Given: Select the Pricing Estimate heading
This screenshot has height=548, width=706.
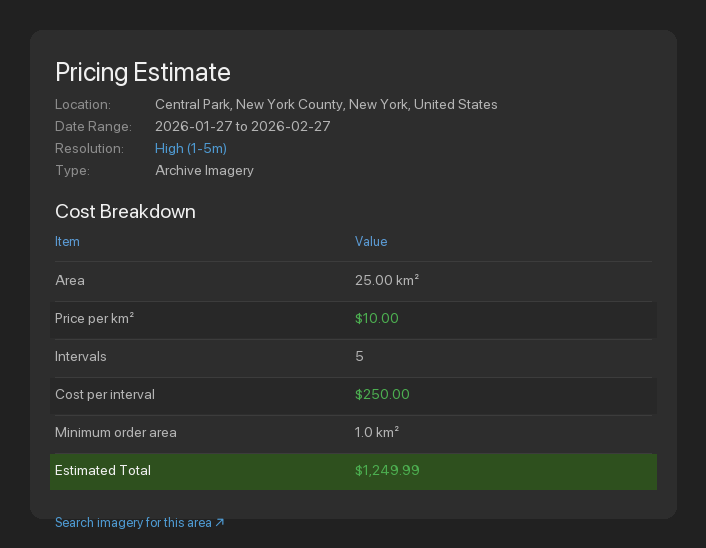Looking at the screenshot, I should 142,72.
